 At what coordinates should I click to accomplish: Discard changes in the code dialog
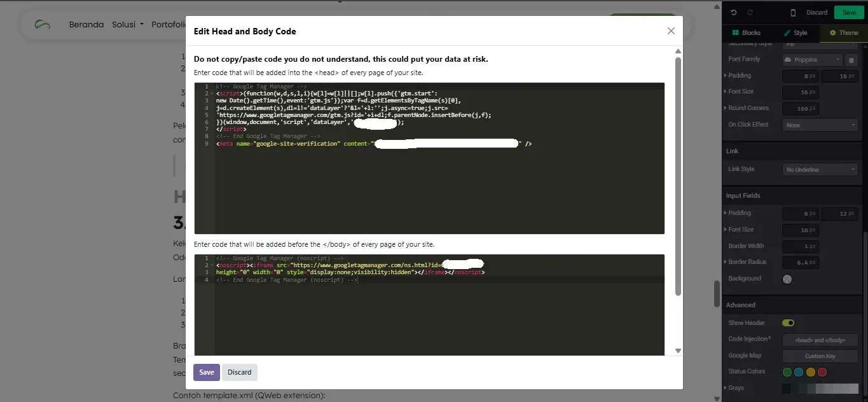point(240,372)
